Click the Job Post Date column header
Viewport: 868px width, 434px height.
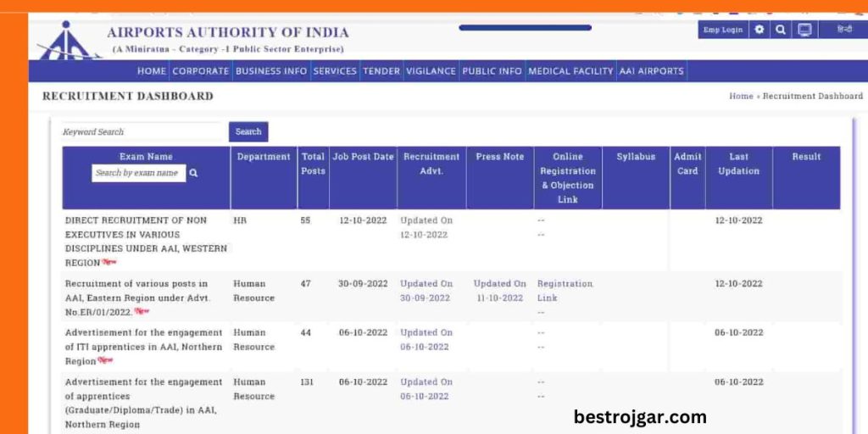(363, 157)
